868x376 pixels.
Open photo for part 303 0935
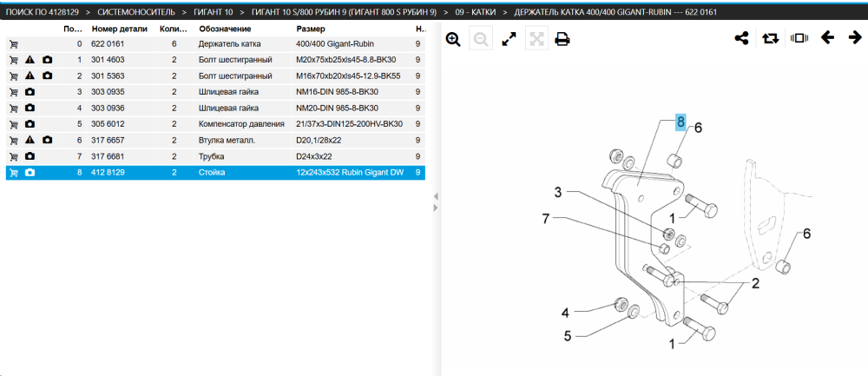pyautogui.click(x=30, y=92)
